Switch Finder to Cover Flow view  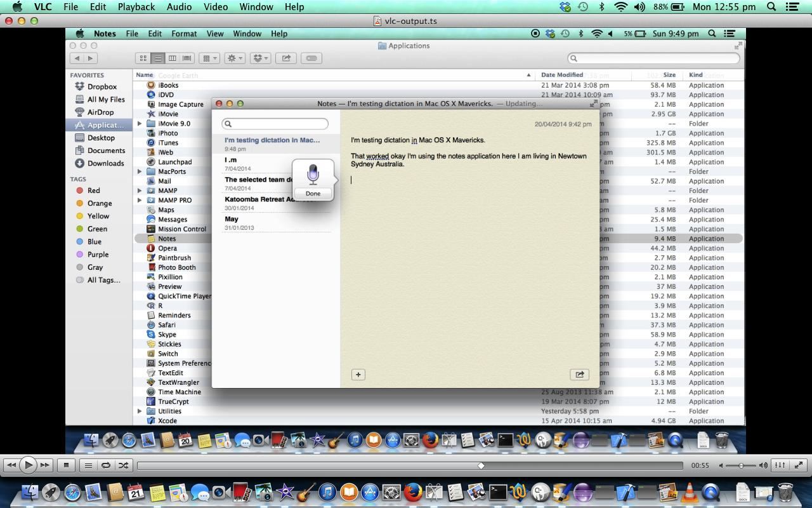coord(187,58)
